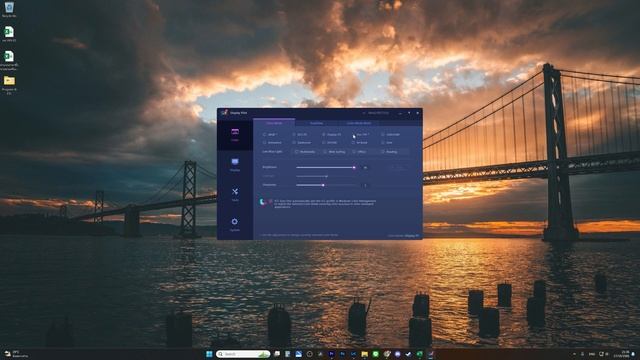Select the Darkroom color mode

coord(302,142)
